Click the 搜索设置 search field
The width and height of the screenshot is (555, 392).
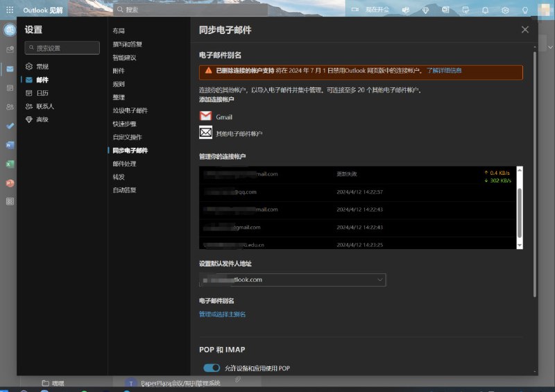coord(62,48)
